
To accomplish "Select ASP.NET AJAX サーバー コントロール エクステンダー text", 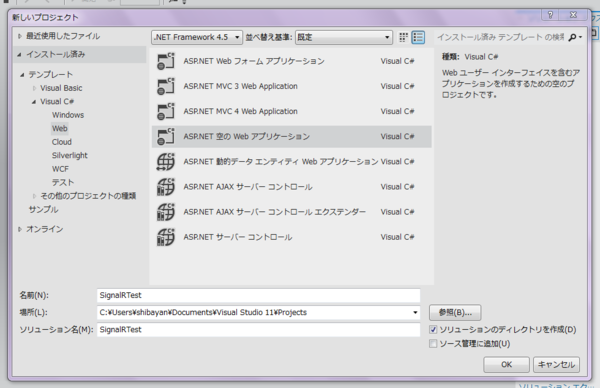I will coord(274,212).
